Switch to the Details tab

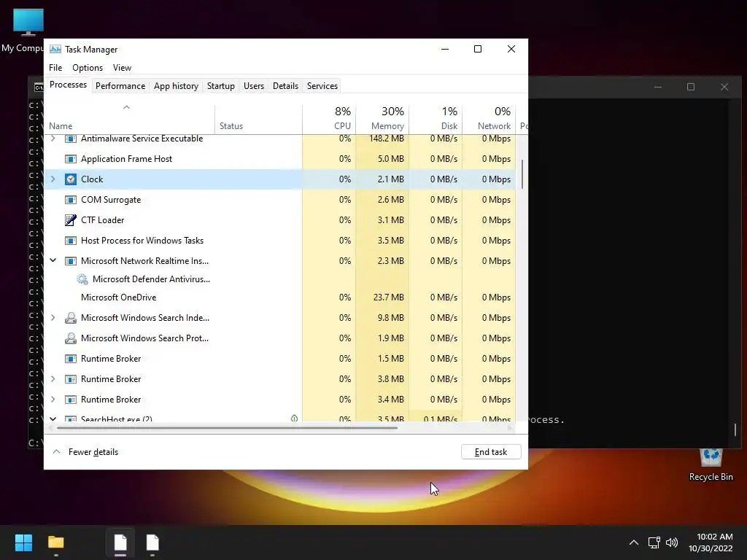pos(285,86)
